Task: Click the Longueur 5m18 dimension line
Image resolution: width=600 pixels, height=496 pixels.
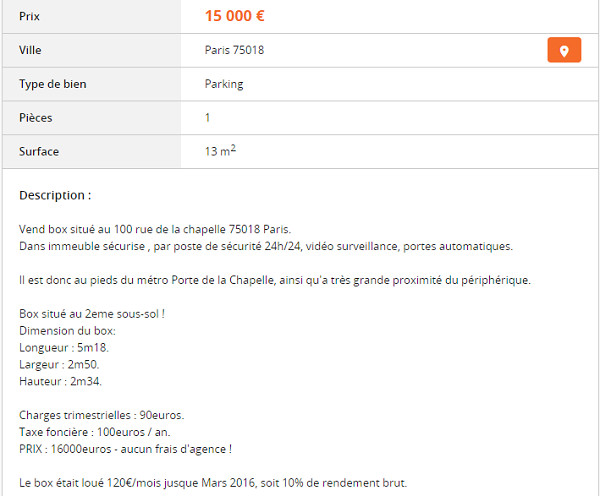Action: pyautogui.click(x=64, y=348)
